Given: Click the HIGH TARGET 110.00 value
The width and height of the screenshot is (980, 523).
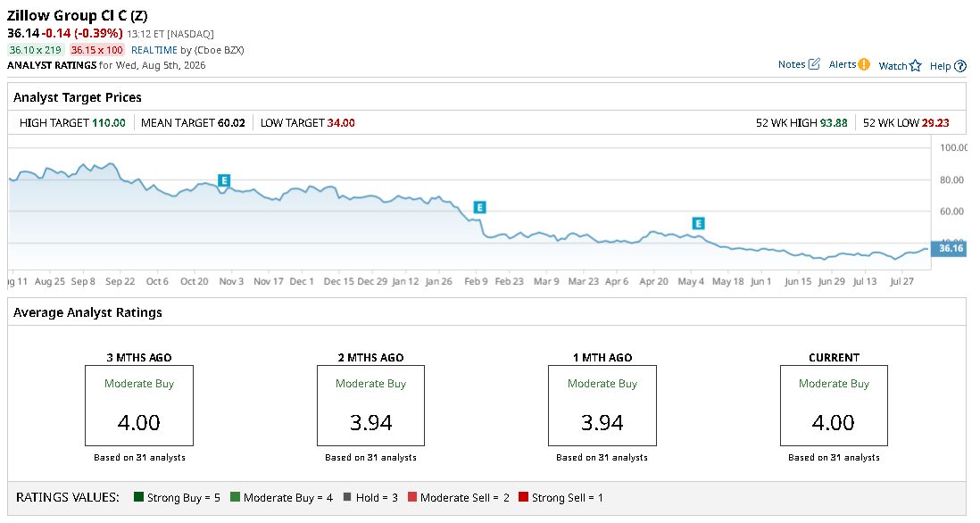Looking at the screenshot, I should 109,123.
